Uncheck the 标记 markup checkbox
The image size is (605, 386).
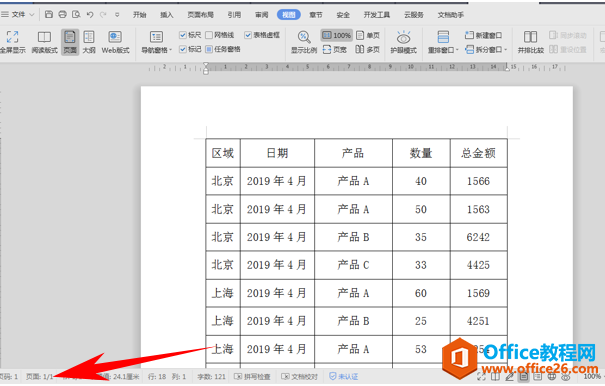183,49
